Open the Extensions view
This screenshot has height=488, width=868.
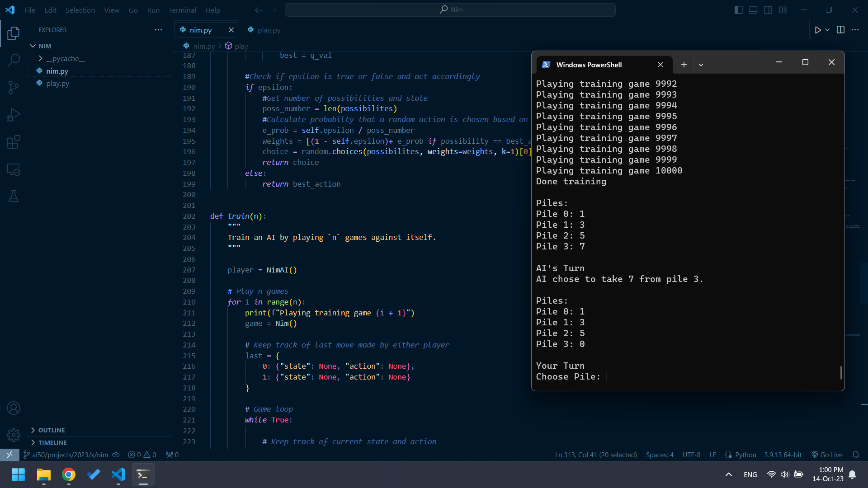click(x=14, y=142)
